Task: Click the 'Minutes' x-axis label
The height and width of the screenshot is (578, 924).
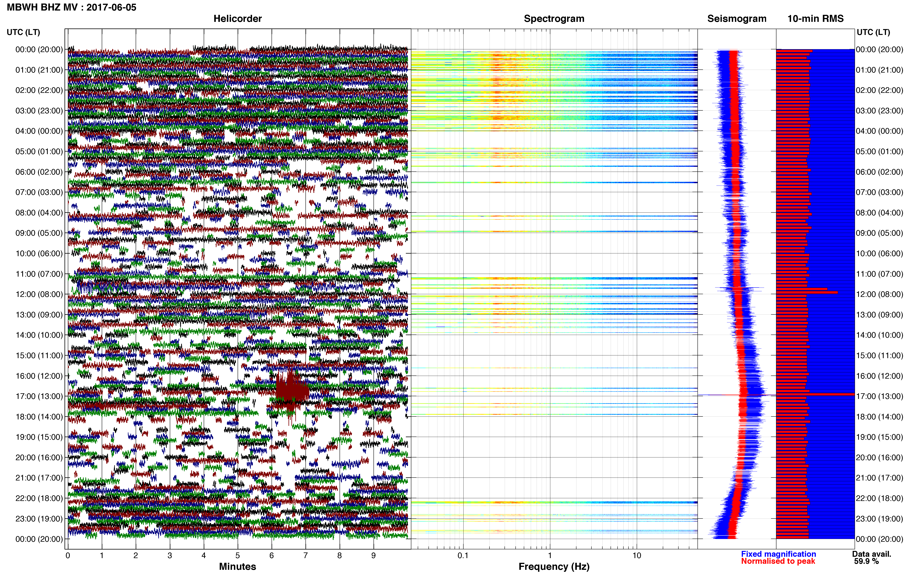Action: coord(237,566)
